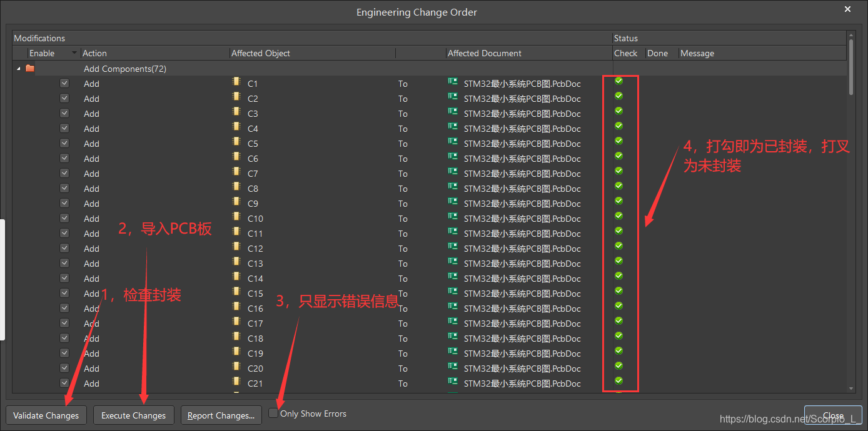Open Report Changes dialog
This screenshot has height=431, width=868.
221,415
